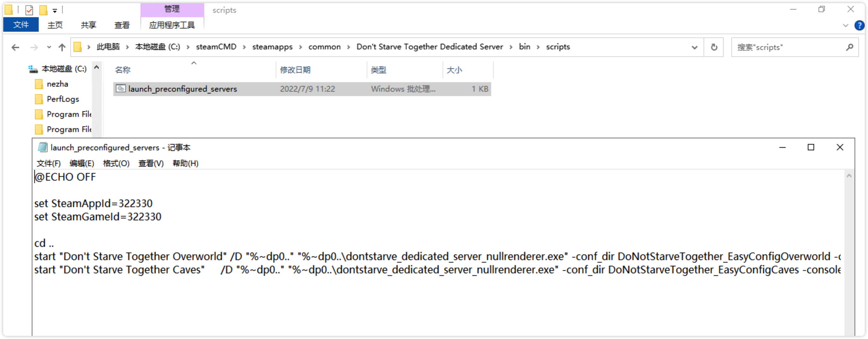Screen dimensions: 868x339
Task: Select 本地磁盘 (C:) in the navigation tree
Action: coord(64,69)
